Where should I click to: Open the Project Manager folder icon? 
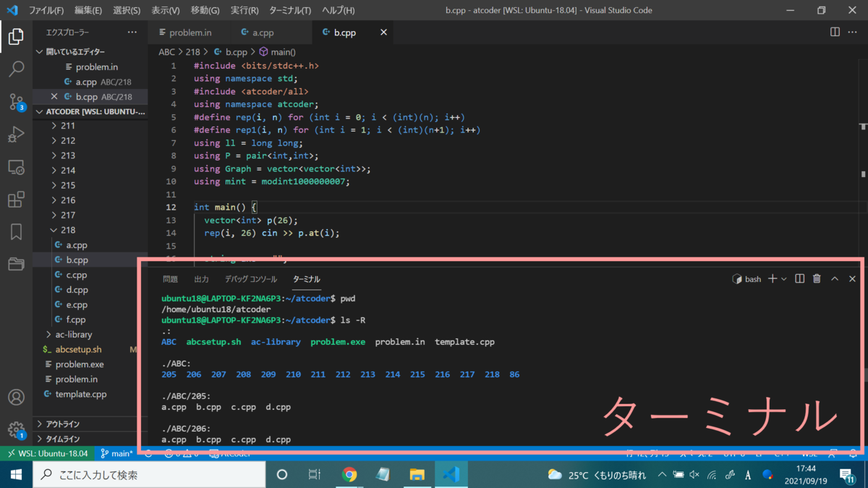click(x=16, y=264)
